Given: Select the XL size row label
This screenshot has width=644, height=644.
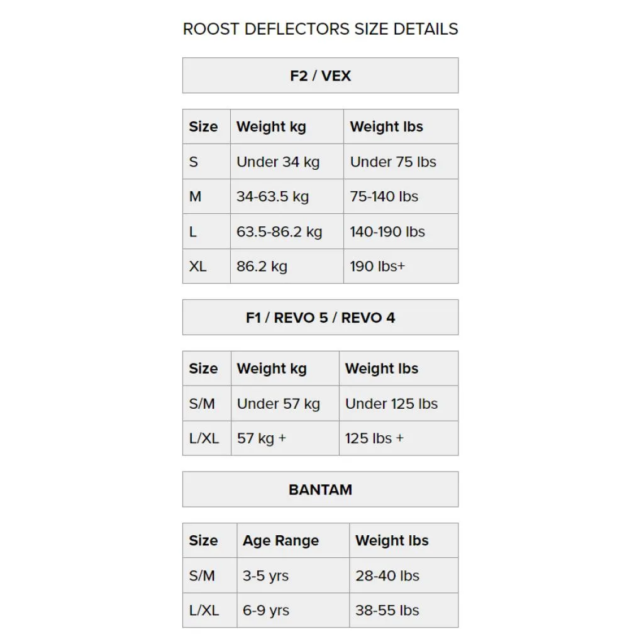Looking at the screenshot, I should [x=206, y=266].
